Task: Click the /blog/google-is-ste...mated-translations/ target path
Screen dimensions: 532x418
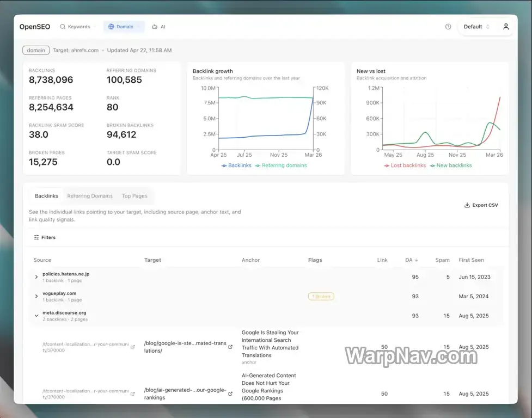Action: pyautogui.click(x=185, y=347)
